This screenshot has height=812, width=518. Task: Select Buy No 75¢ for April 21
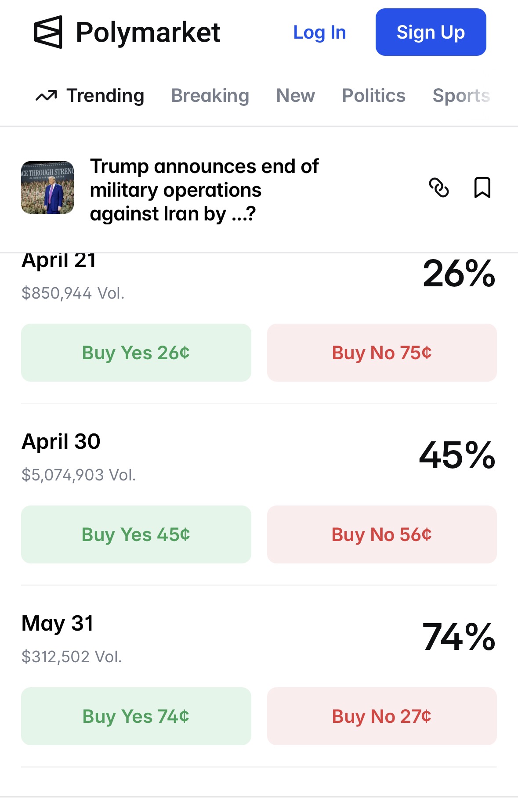tap(382, 353)
